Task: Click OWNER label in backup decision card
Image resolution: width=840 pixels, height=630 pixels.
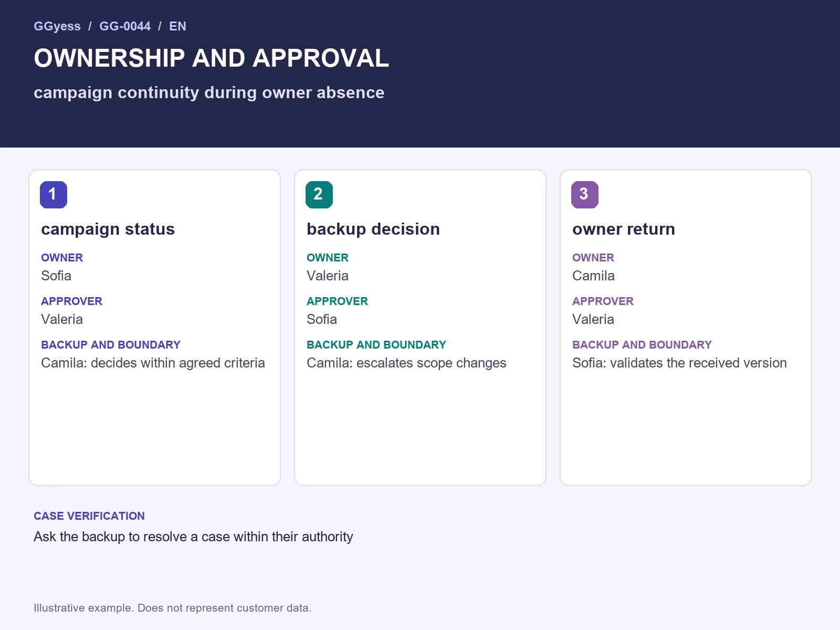Action: click(328, 258)
